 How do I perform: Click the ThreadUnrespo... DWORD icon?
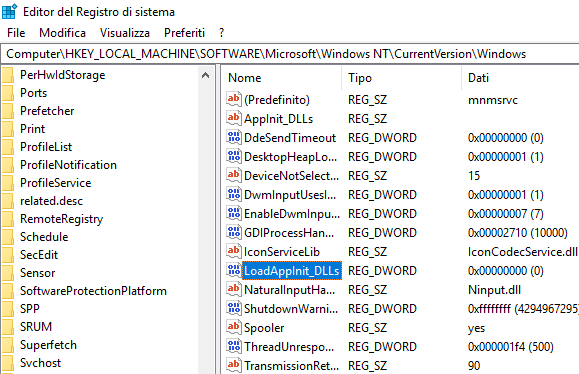tap(234, 346)
